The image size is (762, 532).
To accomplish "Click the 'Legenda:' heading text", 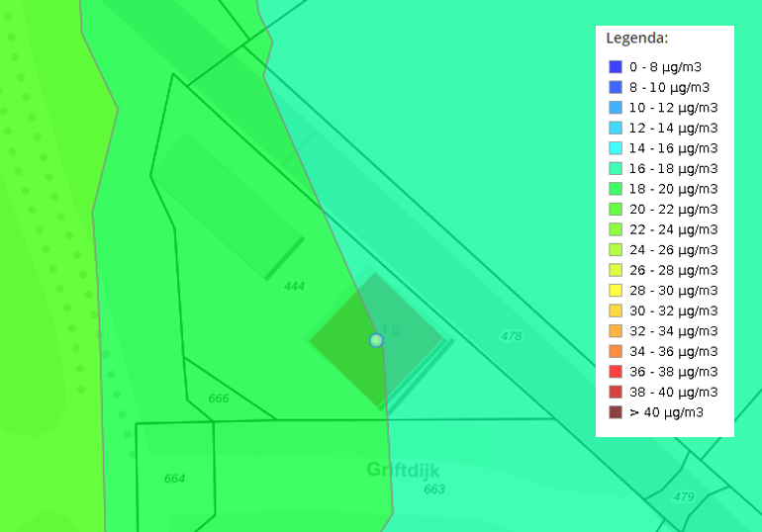I will point(637,39).
